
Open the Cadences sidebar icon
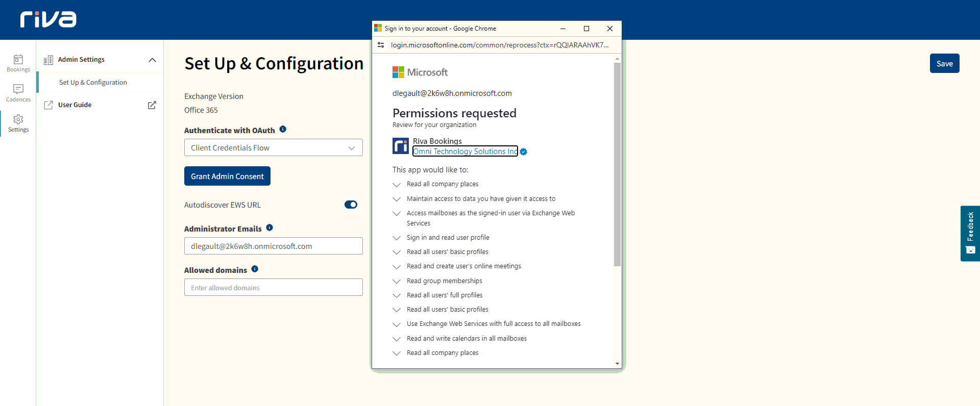(18, 93)
